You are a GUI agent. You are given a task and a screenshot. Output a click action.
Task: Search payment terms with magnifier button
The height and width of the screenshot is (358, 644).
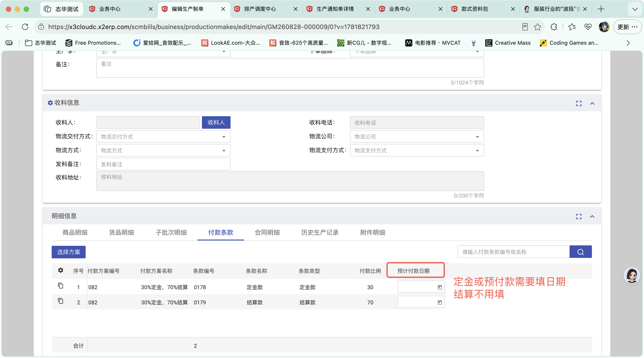(580, 252)
